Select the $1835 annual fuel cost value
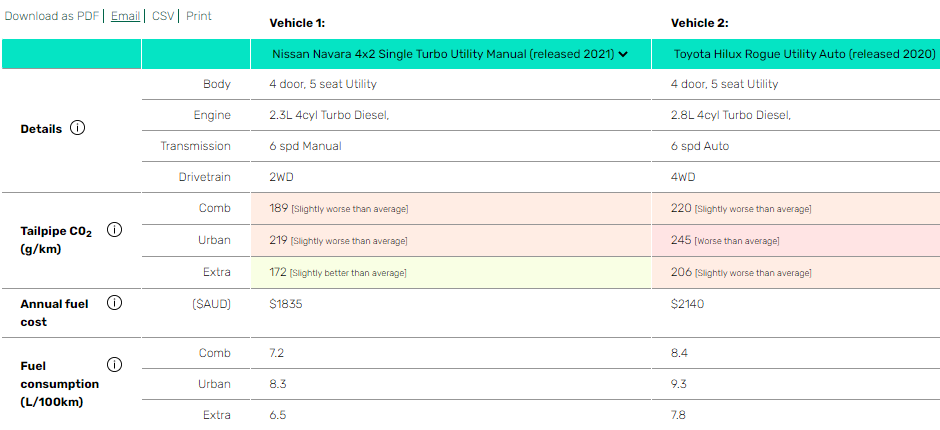The height and width of the screenshot is (430, 940). [286, 304]
